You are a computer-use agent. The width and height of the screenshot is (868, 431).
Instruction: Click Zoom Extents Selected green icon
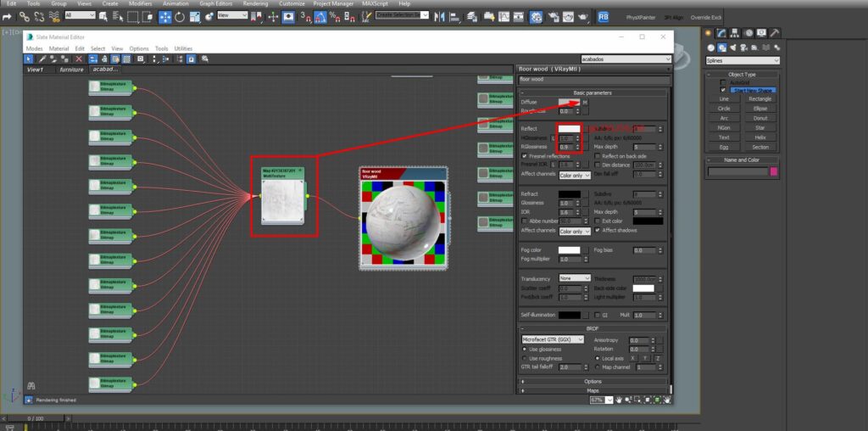tap(657, 400)
